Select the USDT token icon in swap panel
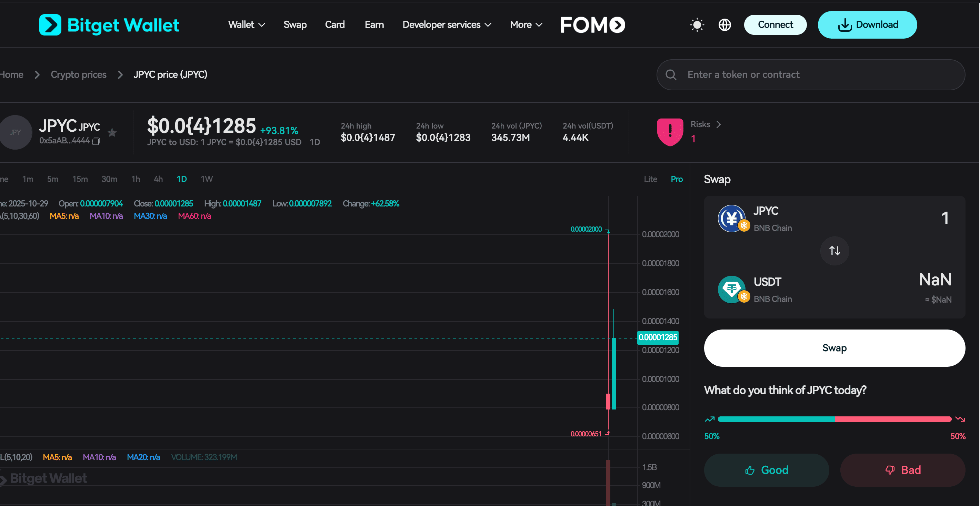The width and height of the screenshot is (980, 506). coord(731,289)
